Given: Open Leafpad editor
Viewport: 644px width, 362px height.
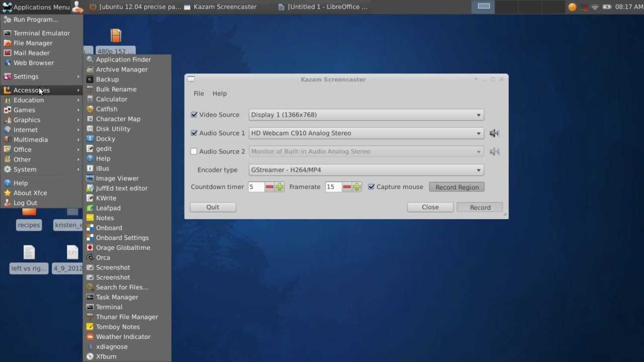Looking at the screenshot, I should click(x=127, y=208).
